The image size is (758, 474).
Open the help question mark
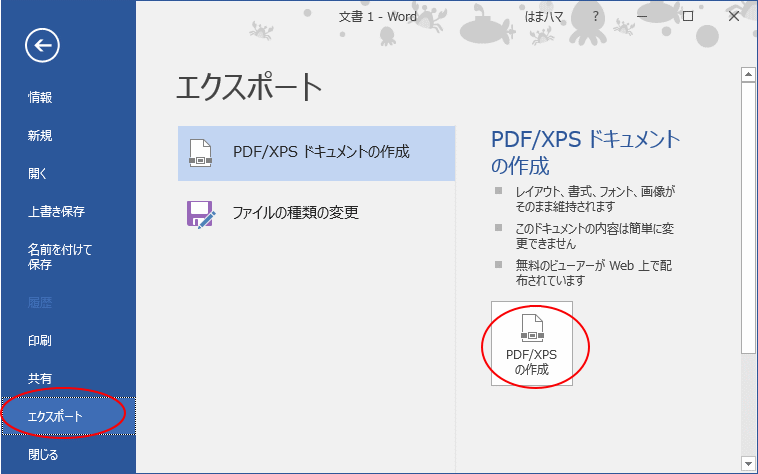tap(596, 16)
